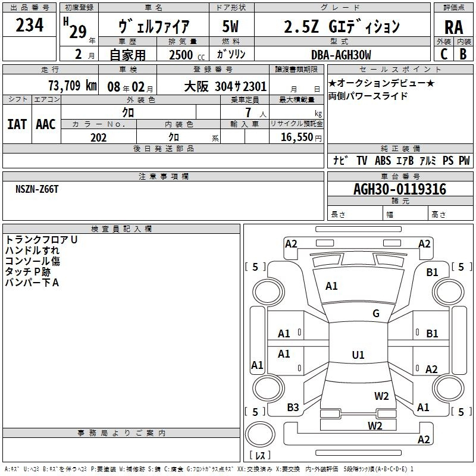Select the registration number 大阪 304サ2301
476x476 pixels.
226,86
